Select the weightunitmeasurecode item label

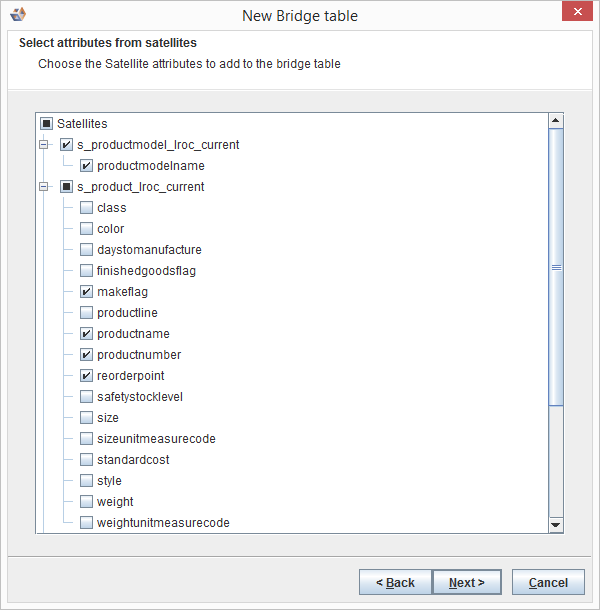coord(163,523)
